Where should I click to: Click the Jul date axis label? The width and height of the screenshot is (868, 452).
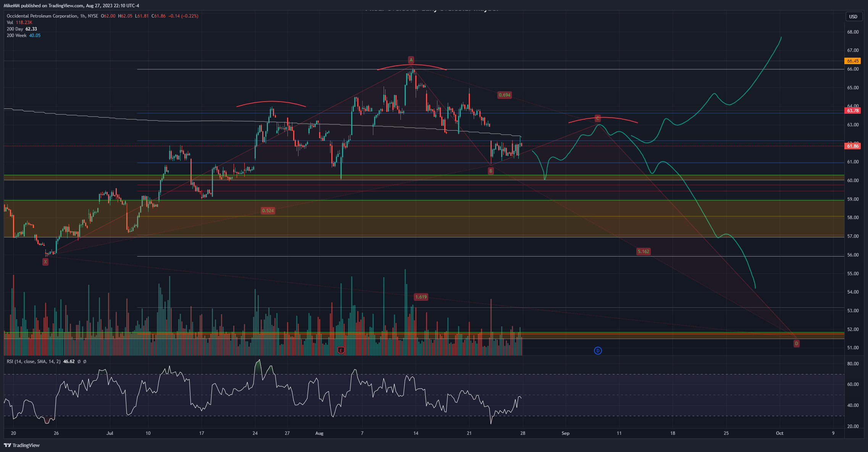click(x=110, y=433)
